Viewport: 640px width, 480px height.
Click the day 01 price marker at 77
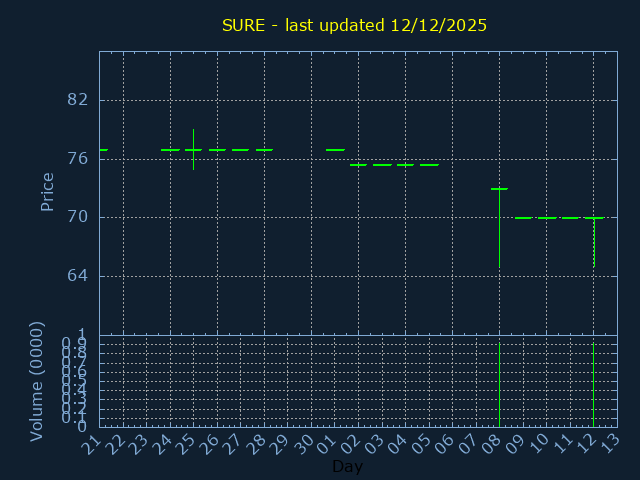click(335, 150)
